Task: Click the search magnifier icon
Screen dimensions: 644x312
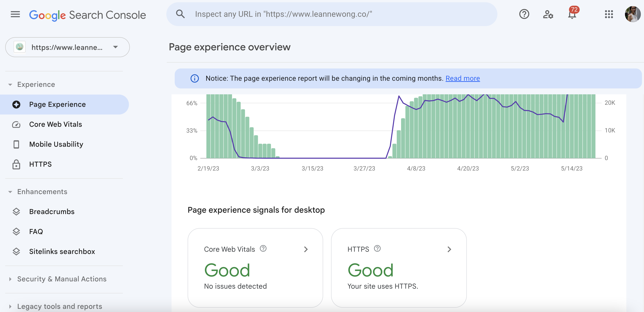Action: coord(180,14)
